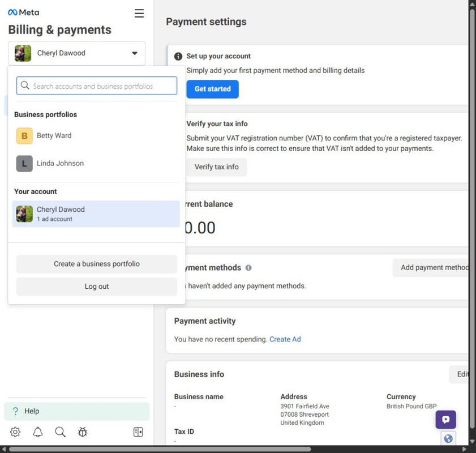Click the magnifier icon in search field
The height and width of the screenshot is (453, 476).
click(x=25, y=86)
